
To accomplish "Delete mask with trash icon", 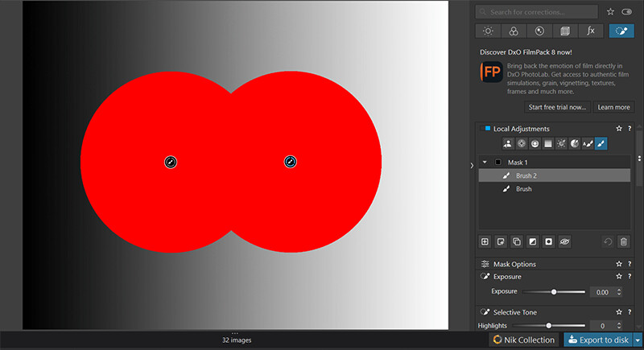I will coord(623,241).
